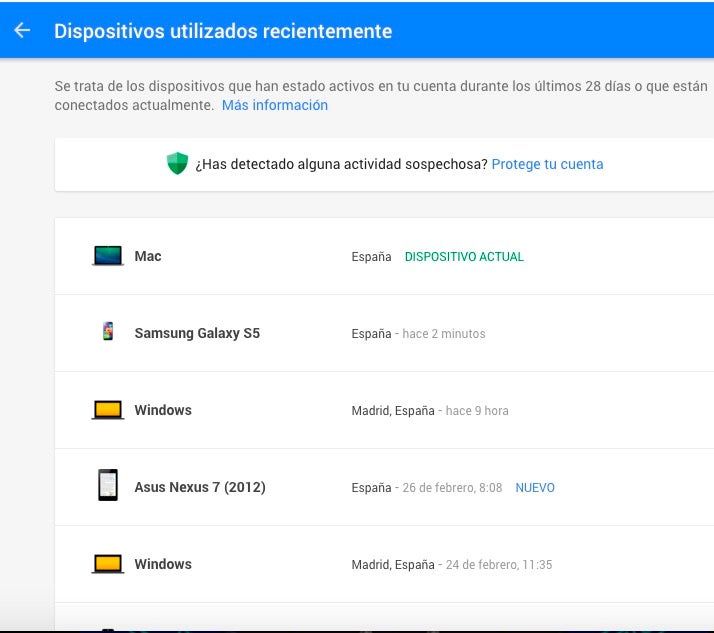Click the Mac laptop icon
The image size is (714, 633).
pyautogui.click(x=108, y=255)
